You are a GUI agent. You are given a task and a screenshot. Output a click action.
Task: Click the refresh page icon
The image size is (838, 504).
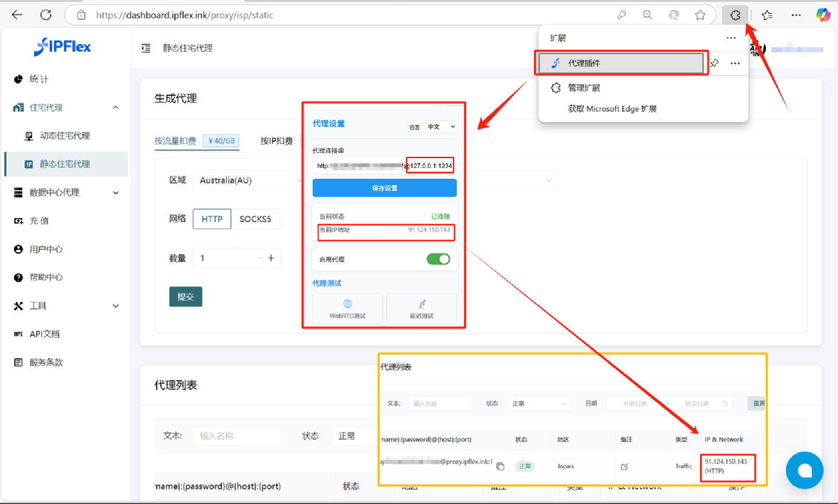(x=46, y=15)
